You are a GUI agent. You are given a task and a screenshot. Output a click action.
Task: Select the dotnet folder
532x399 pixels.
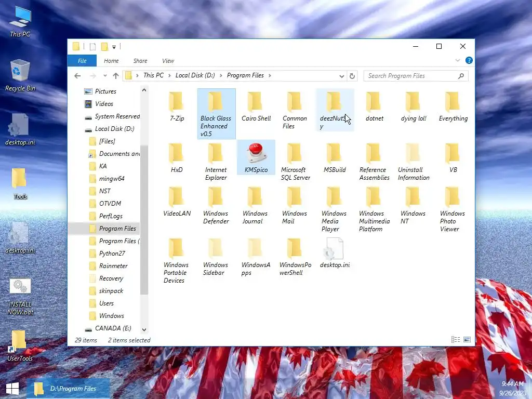click(x=374, y=107)
